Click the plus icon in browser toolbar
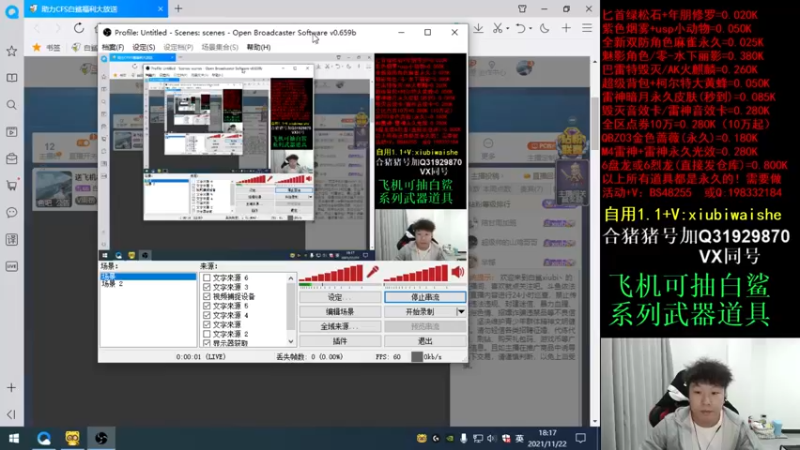800x450 pixels. [566, 28]
